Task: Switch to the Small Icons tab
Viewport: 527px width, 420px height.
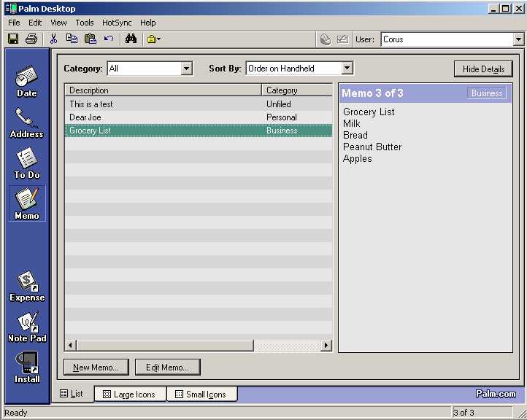Action: coord(201,394)
